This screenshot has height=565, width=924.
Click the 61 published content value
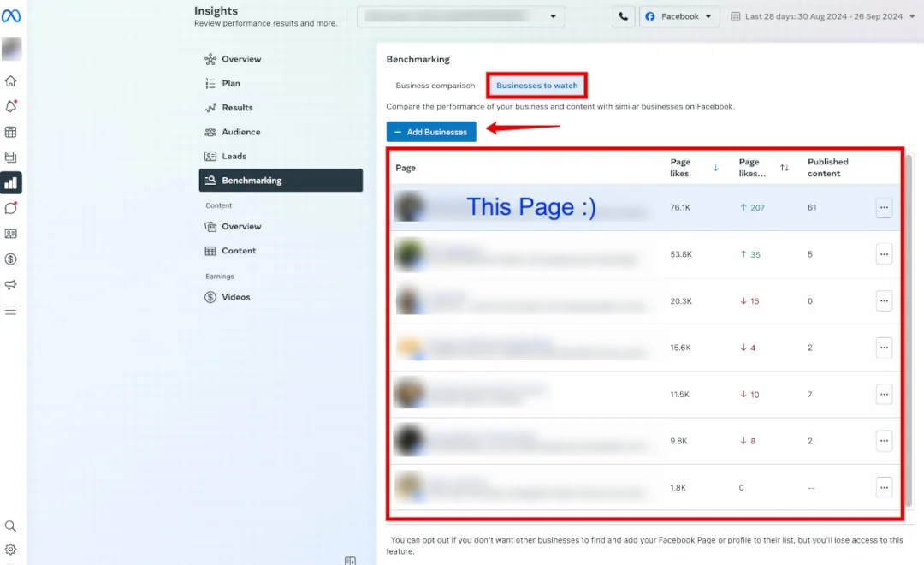tap(812, 208)
